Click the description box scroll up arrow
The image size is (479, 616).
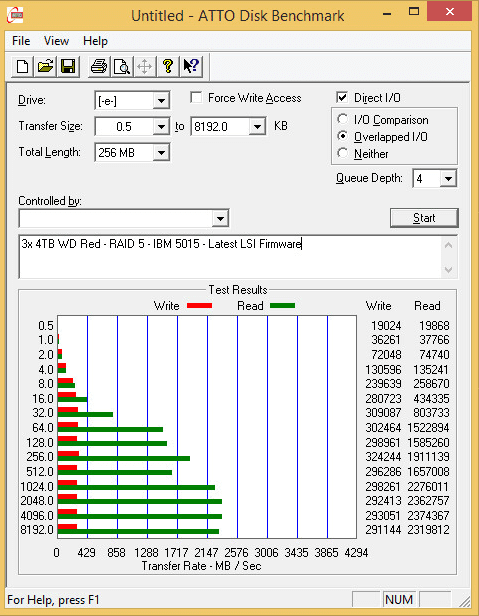449,246
